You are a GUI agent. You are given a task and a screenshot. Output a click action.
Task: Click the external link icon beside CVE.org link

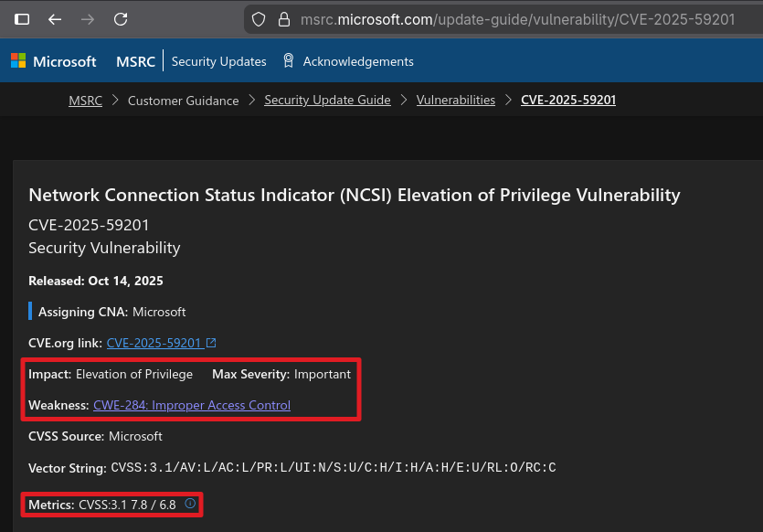click(212, 344)
